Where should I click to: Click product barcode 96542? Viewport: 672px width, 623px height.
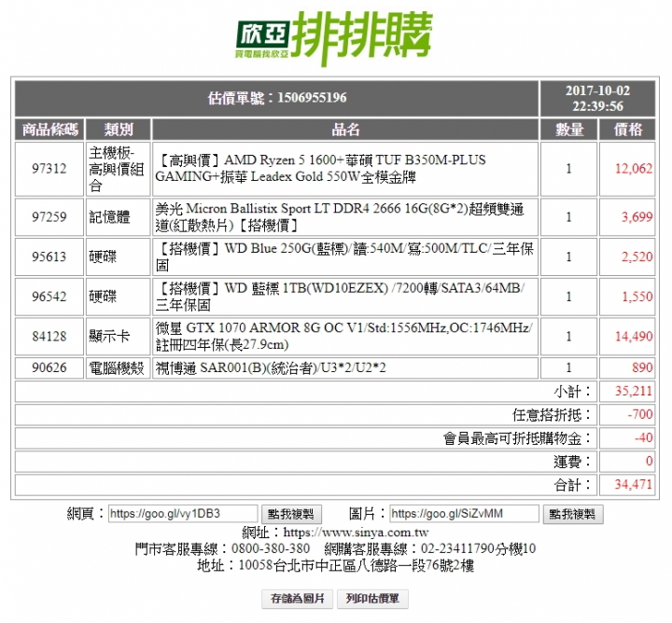[49, 297]
